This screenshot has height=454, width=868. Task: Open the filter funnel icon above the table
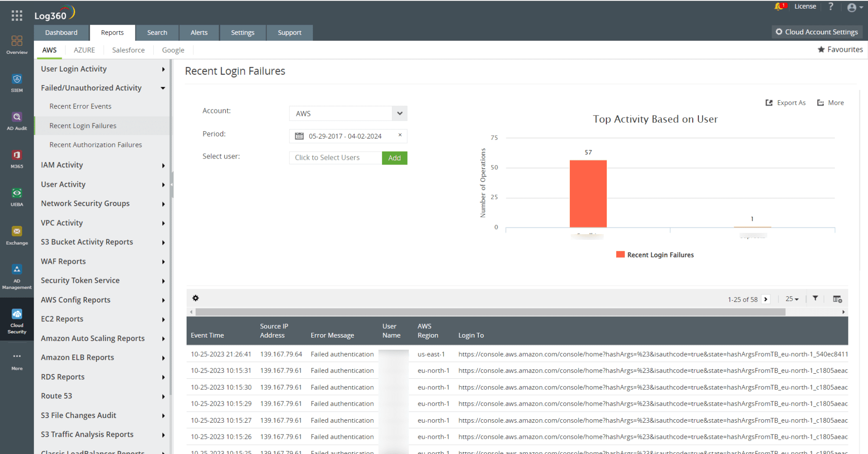click(815, 298)
